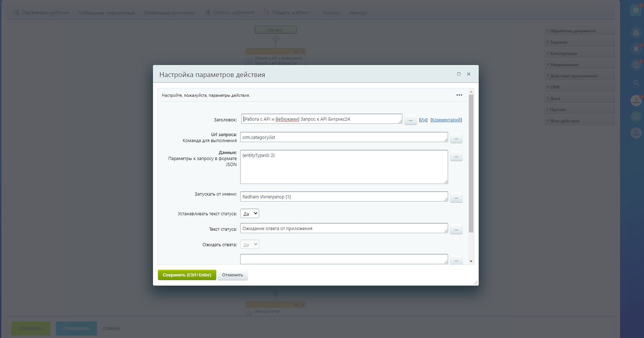Click the dialog's vertical scrollbar down arrow

point(471,261)
